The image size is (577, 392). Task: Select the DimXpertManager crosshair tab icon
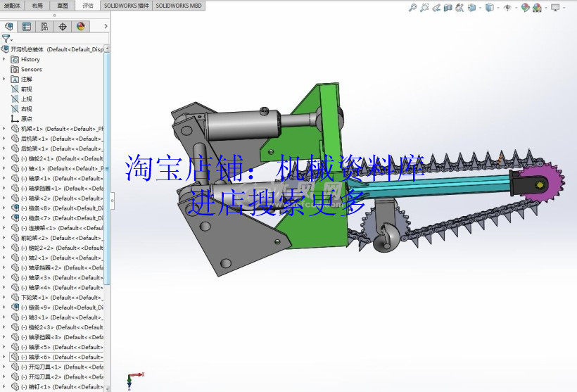(x=63, y=27)
